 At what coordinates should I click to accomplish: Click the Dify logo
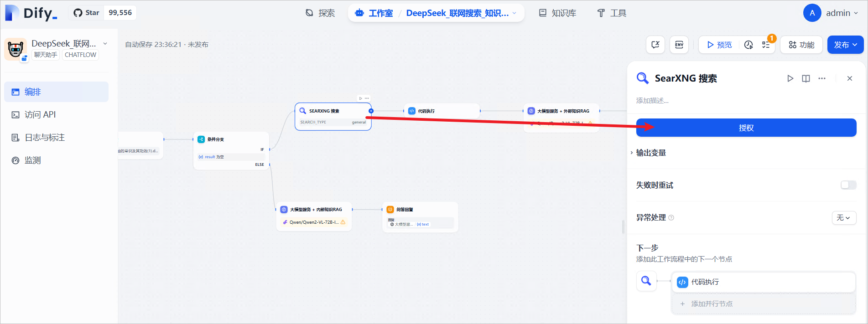click(31, 13)
